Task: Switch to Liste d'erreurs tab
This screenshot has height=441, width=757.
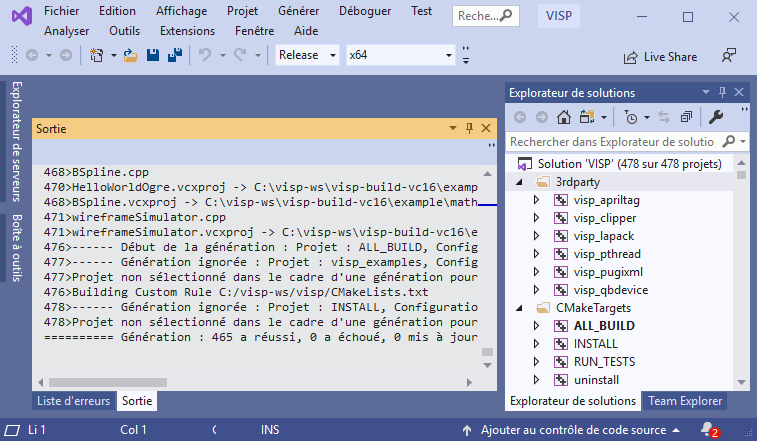Action: (74, 401)
